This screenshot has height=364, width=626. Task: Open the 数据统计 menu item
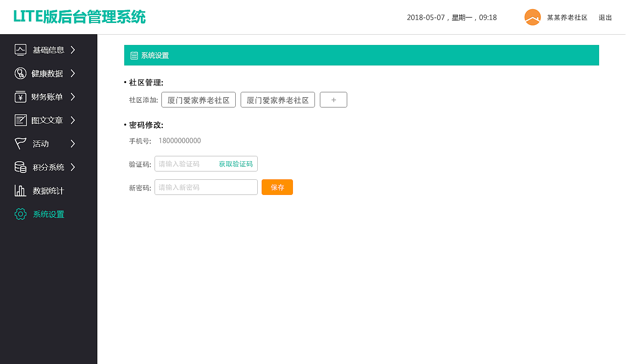coord(47,191)
